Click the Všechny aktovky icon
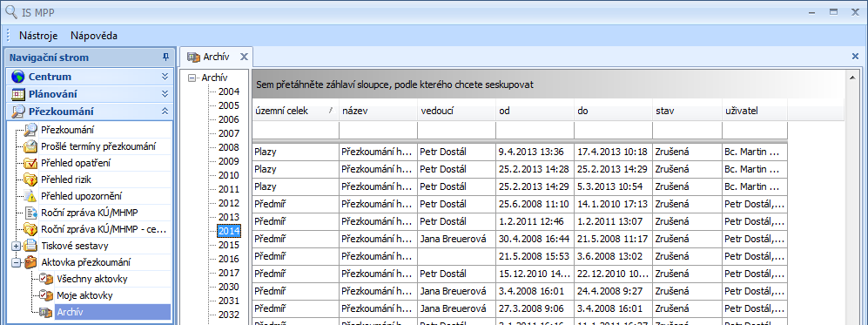This screenshot has height=325, width=868. tap(46, 279)
